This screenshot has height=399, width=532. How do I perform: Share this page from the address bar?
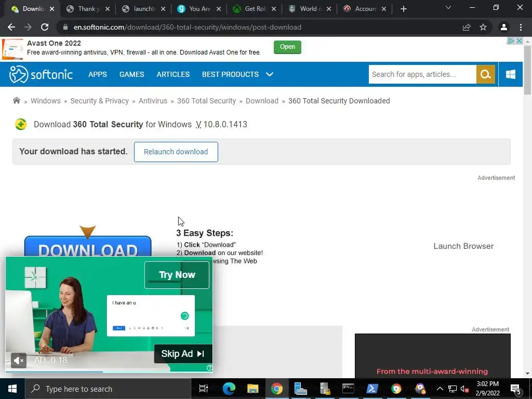tap(467, 27)
